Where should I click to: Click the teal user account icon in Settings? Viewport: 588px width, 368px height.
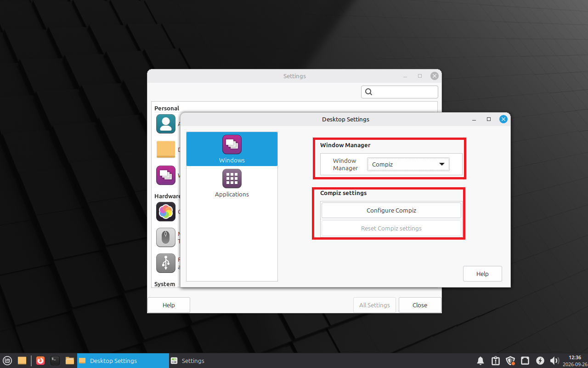click(x=166, y=124)
